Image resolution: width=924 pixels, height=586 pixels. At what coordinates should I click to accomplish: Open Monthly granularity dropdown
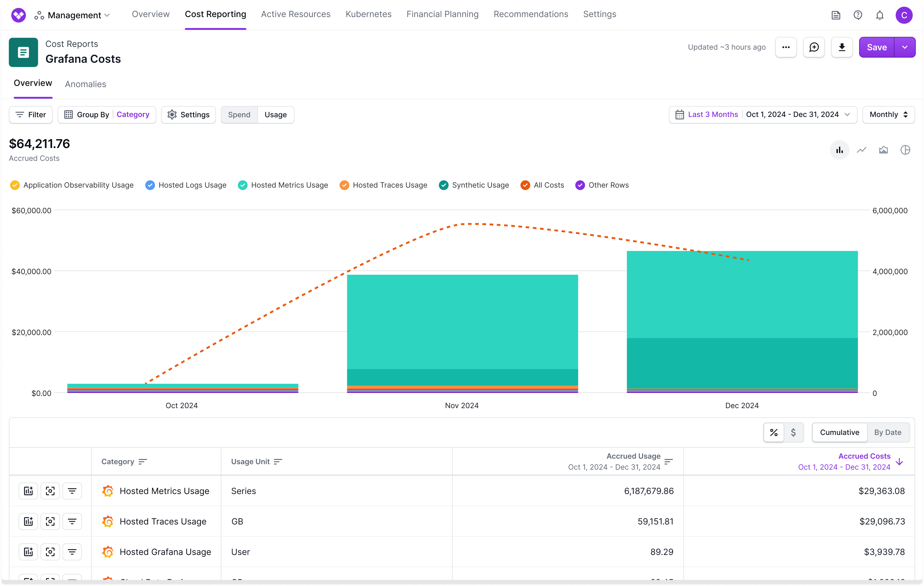tap(889, 115)
